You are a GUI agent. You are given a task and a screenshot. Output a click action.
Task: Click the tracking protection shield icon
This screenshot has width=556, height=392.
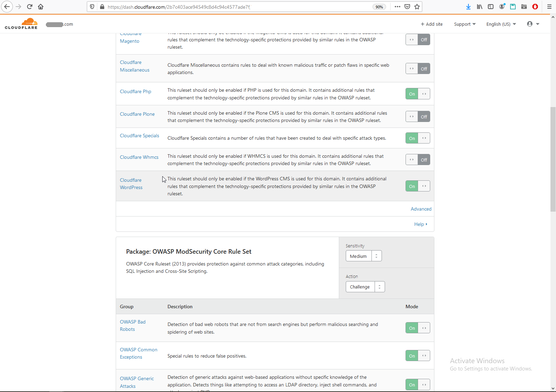(92, 7)
